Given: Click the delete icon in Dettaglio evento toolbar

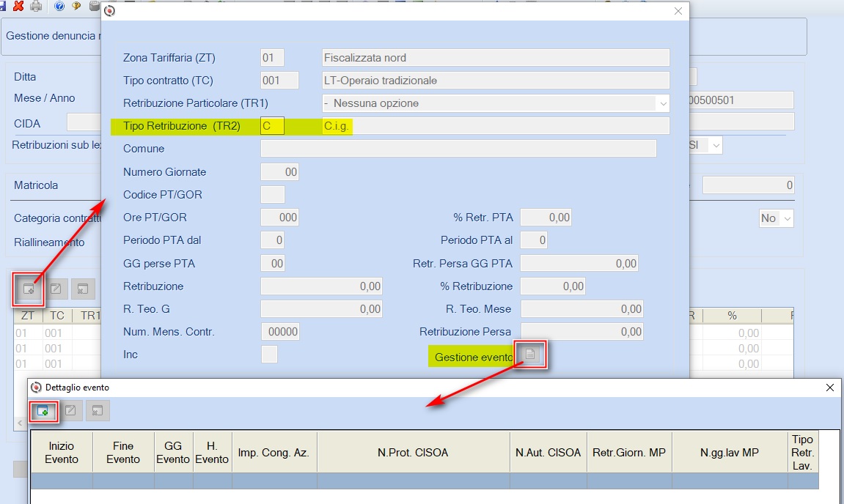Looking at the screenshot, I should coord(97,411).
